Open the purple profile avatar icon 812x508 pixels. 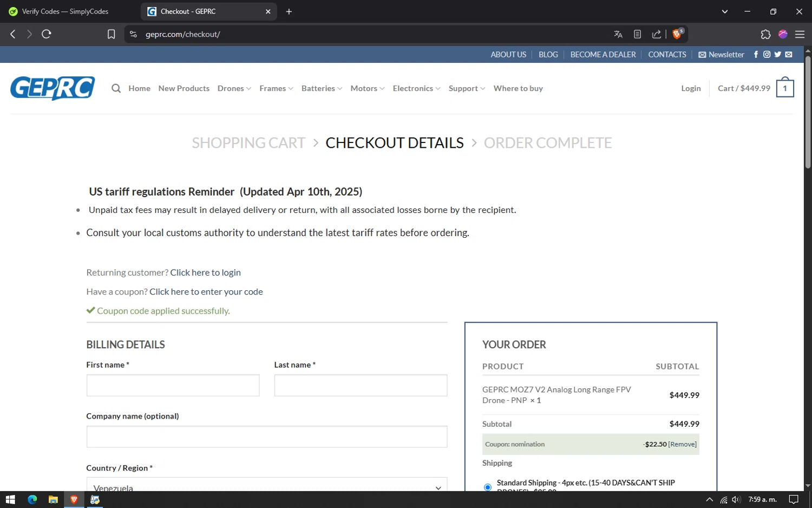(783, 34)
